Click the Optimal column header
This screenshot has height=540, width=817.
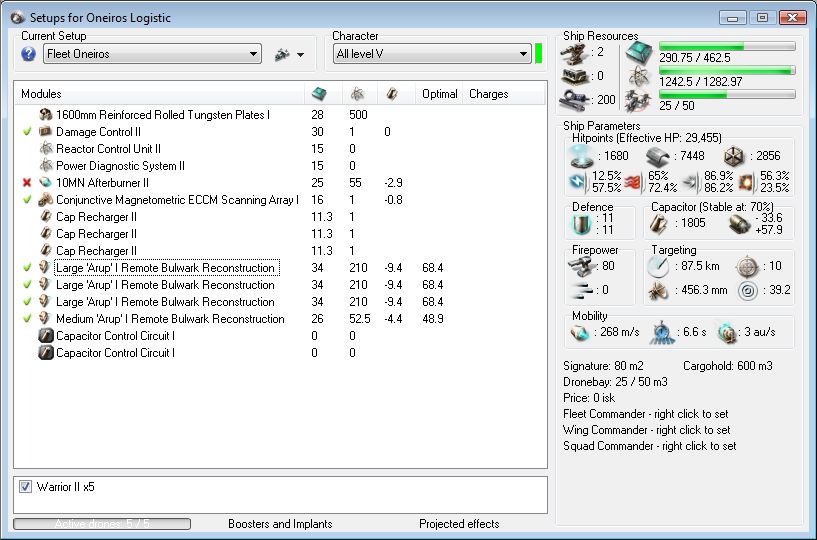click(x=440, y=94)
